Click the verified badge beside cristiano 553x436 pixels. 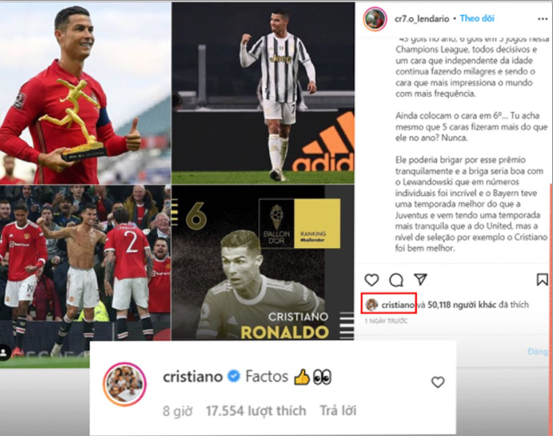233,376
